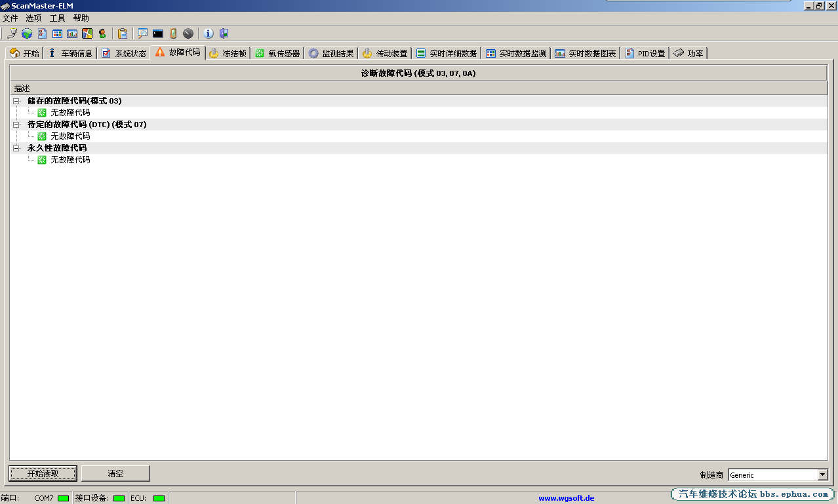
Task: Open the 帮助 menu
Action: pos(81,18)
